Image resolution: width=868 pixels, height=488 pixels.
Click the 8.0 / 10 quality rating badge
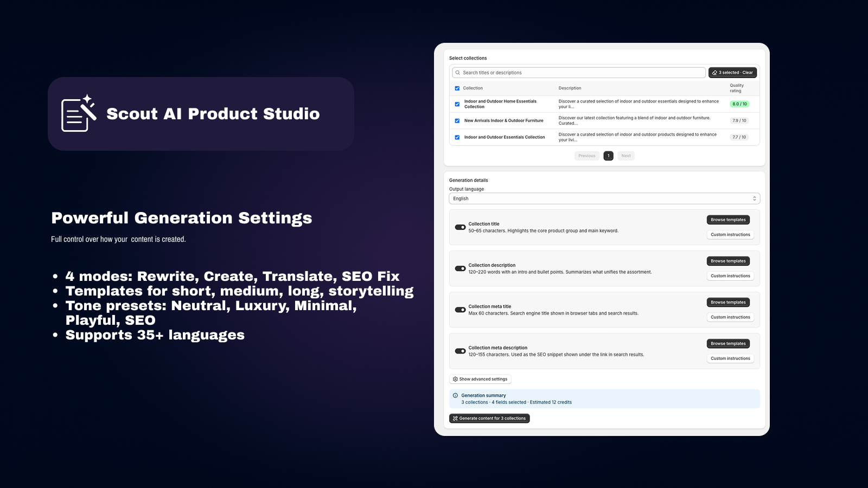[x=739, y=104]
